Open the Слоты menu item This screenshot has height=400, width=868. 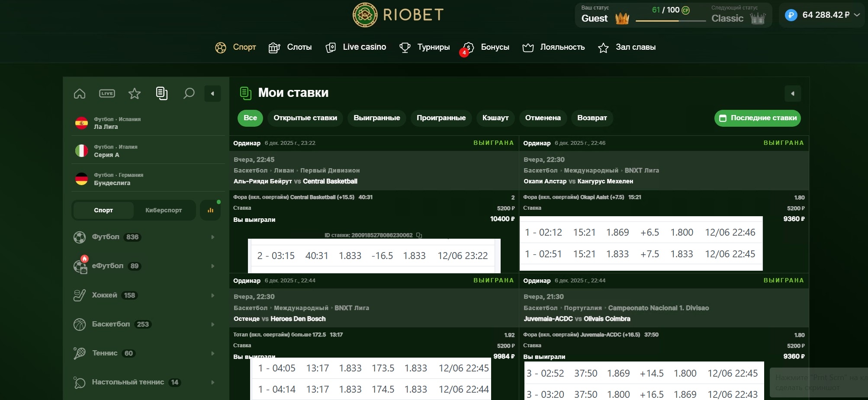click(290, 47)
